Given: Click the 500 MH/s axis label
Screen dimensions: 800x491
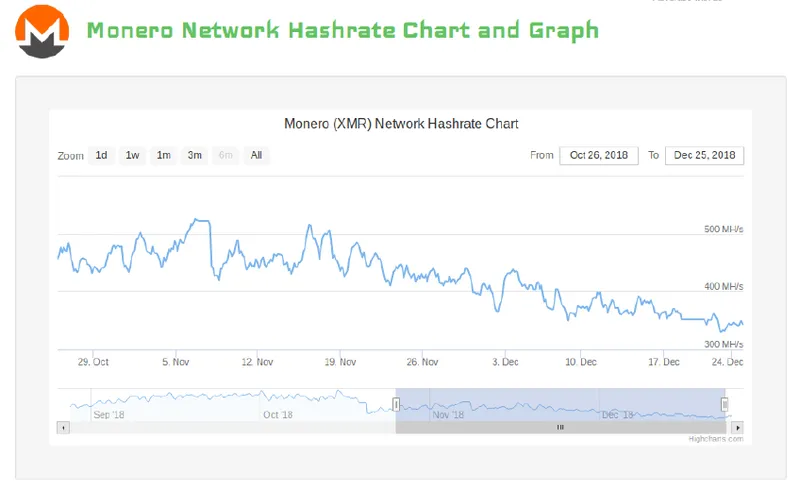Looking at the screenshot, I should tap(723, 229).
